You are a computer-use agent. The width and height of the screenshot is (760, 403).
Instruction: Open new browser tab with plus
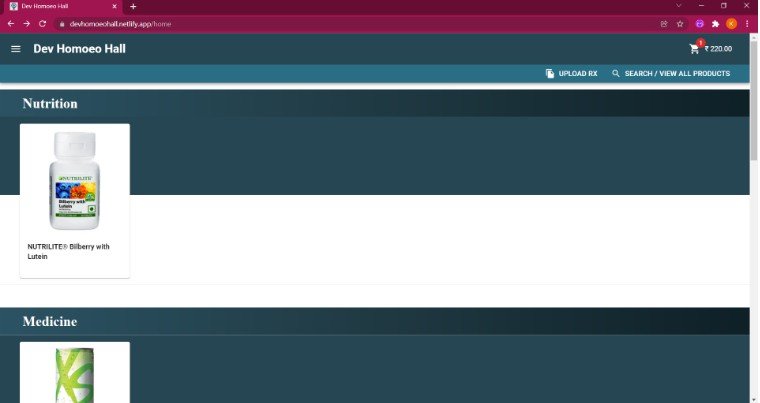point(133,6)
